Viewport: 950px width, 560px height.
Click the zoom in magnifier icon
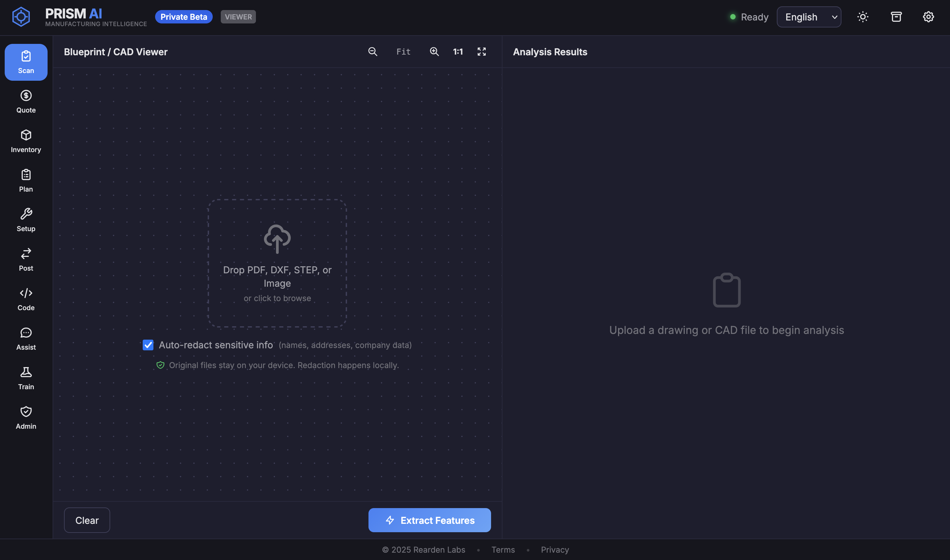pos(434,52)
